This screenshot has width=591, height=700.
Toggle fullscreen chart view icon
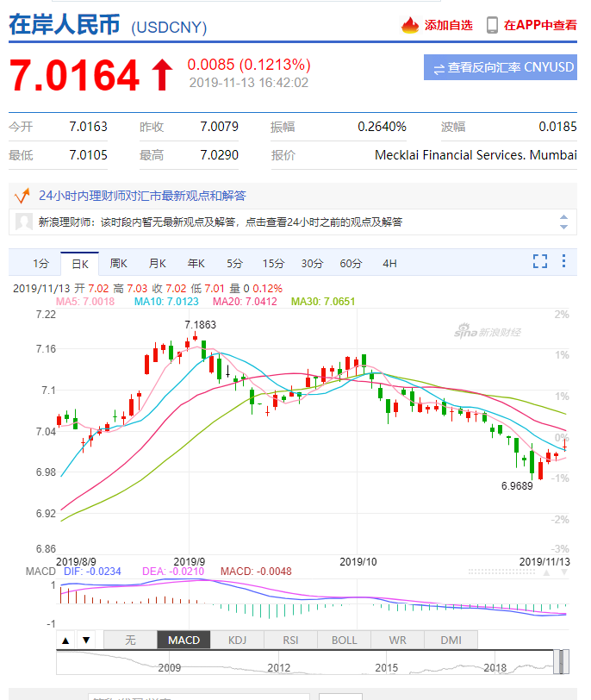(x=540, y=261)
